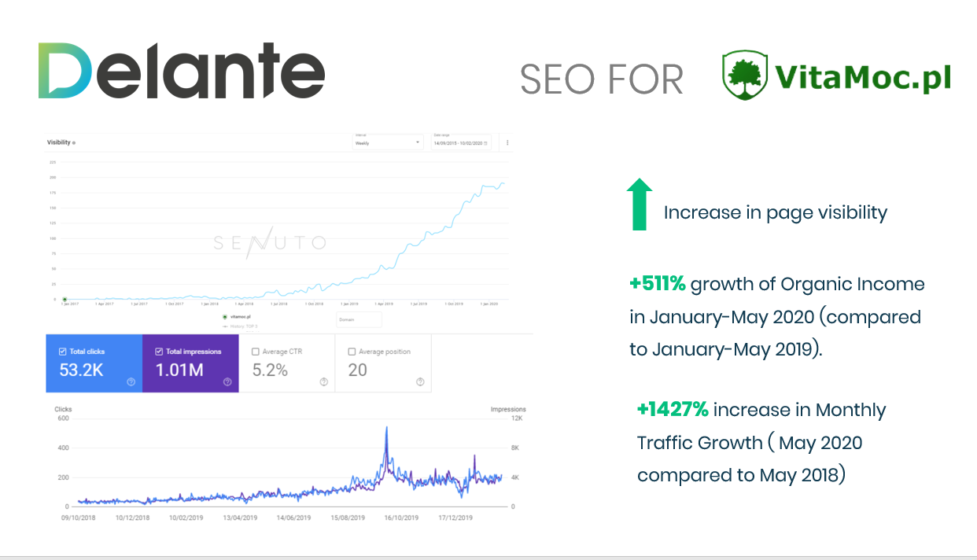Click the help icon in Total clicks card

[x=131, y=381]
